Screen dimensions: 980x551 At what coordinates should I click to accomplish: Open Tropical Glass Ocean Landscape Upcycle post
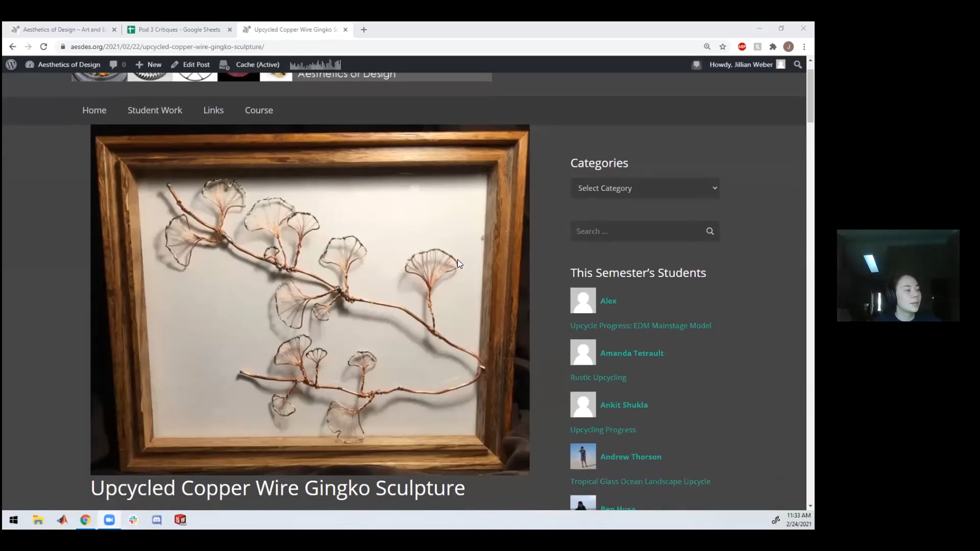point(640,481)
